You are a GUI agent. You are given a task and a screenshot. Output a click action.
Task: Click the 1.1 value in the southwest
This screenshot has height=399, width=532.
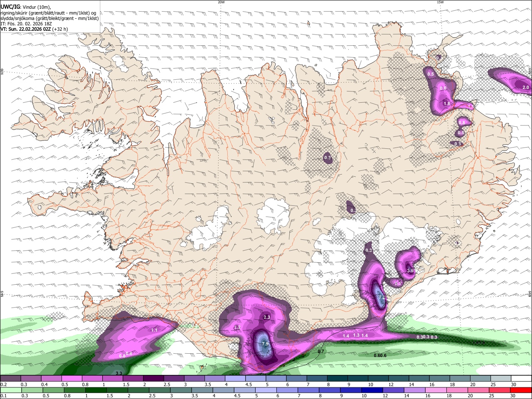(x=154, y=330)
